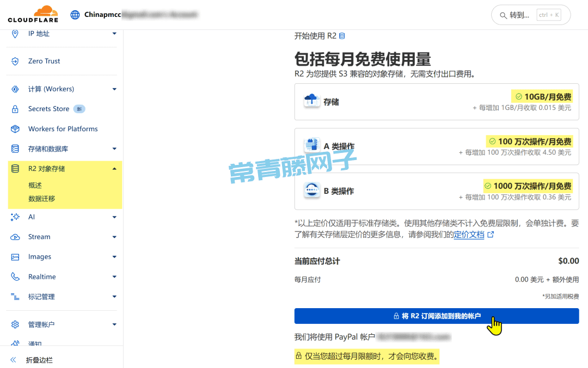The width and height of the screenshot is (588, 368).
Task: Click the IP 地址 location pin icon
Action: click(15, 34)
